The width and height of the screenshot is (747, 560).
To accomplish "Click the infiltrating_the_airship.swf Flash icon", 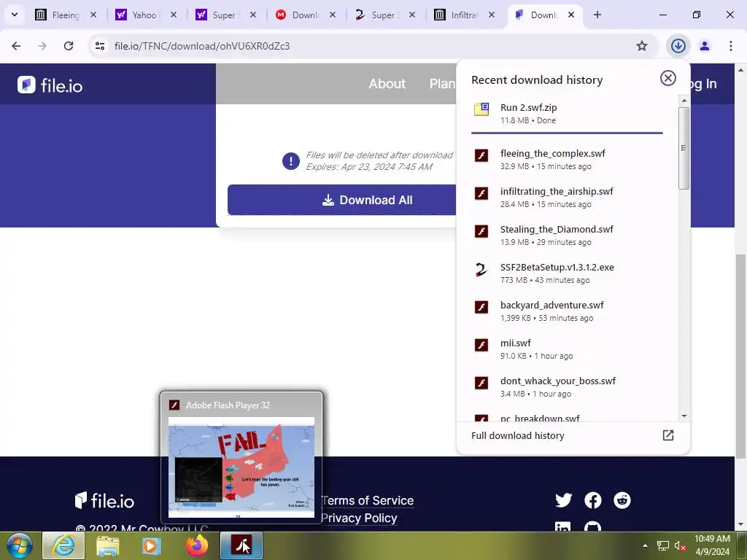I will 481,193.
